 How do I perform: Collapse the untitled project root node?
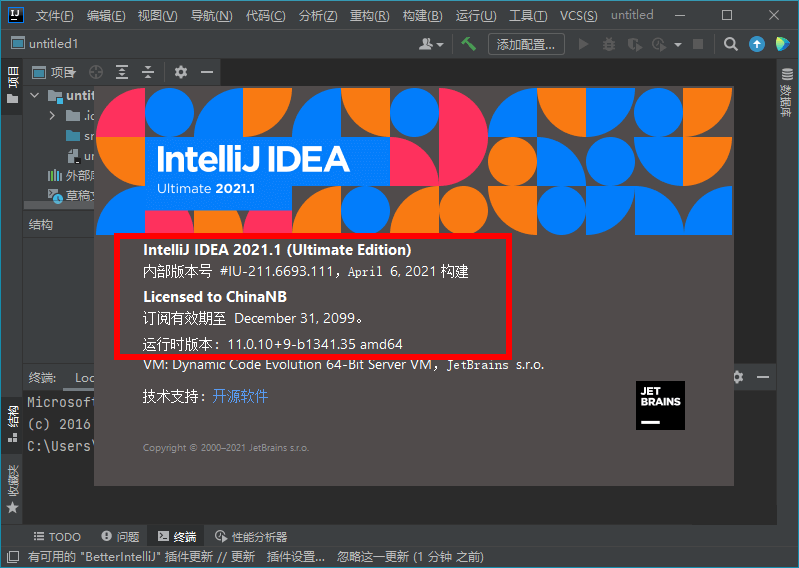click(35, 95)
